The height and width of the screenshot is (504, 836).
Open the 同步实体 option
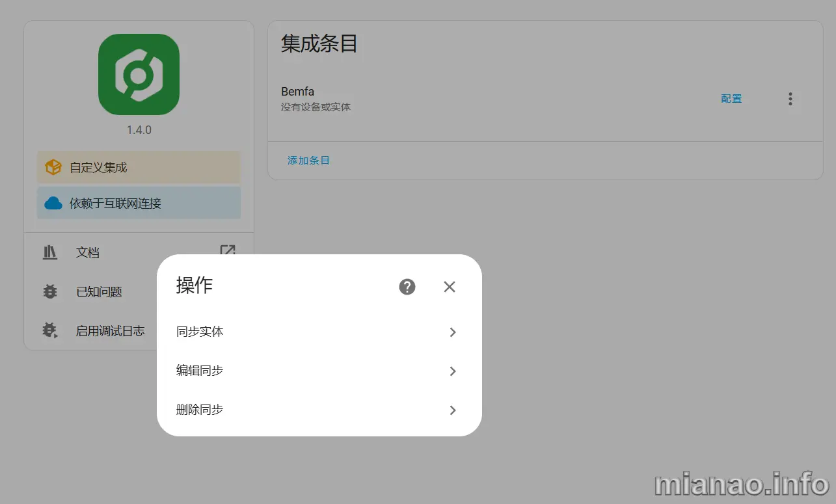click(x=319, y=332)
